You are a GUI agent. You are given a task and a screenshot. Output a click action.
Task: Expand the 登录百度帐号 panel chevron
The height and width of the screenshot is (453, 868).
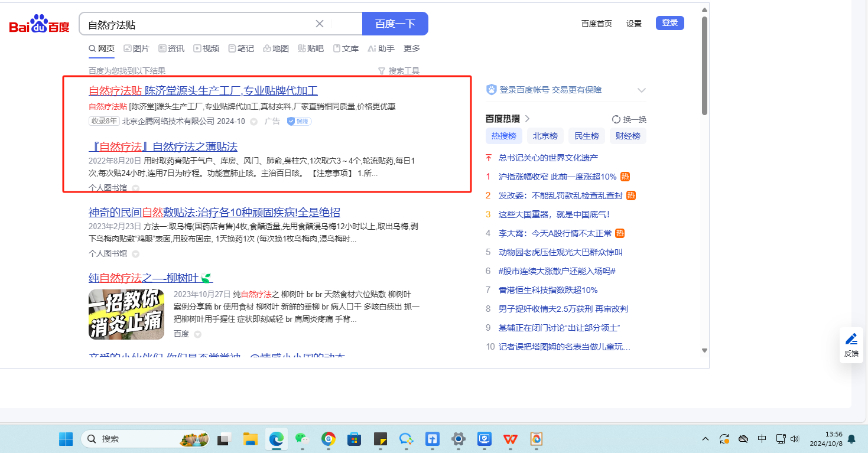pos(641,90)
